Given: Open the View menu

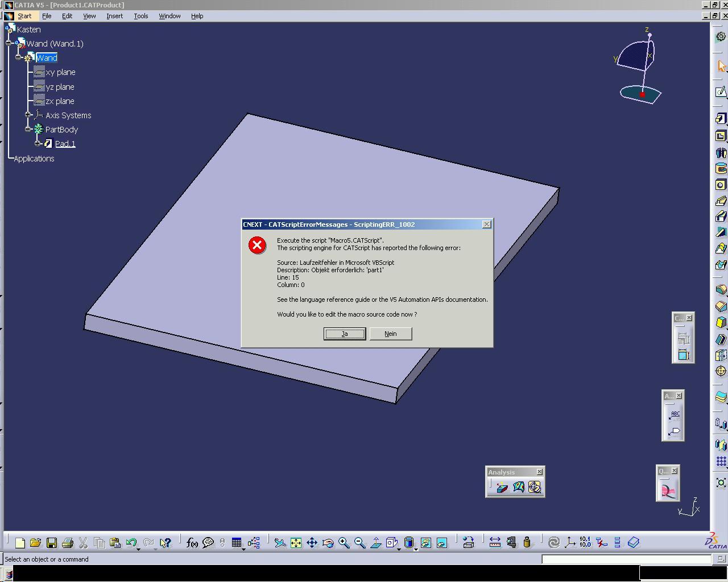Looking at the screenshot, I should 89,16.
